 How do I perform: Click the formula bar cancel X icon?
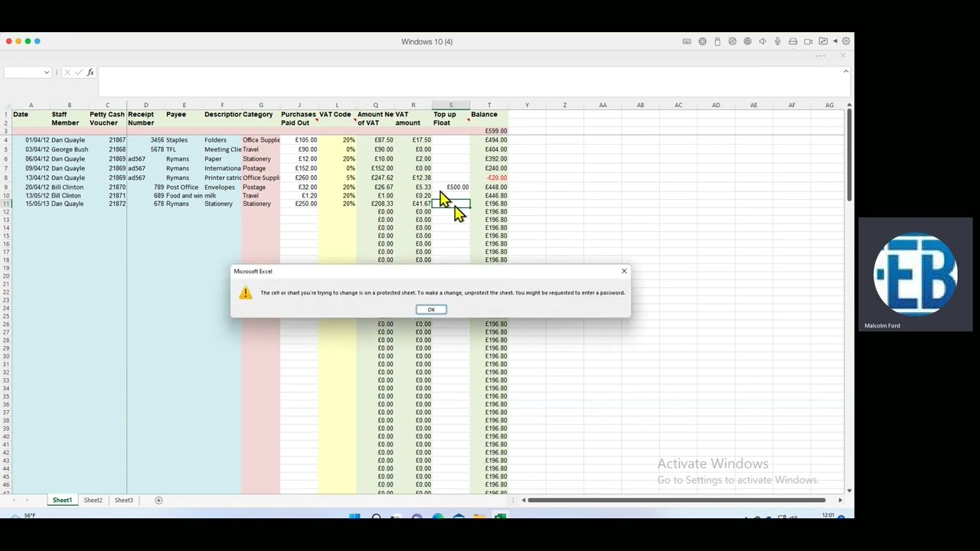[67, 72]
